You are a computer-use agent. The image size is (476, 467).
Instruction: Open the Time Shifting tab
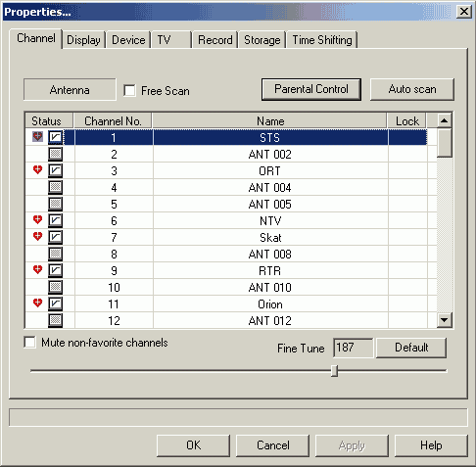[322, 40]
